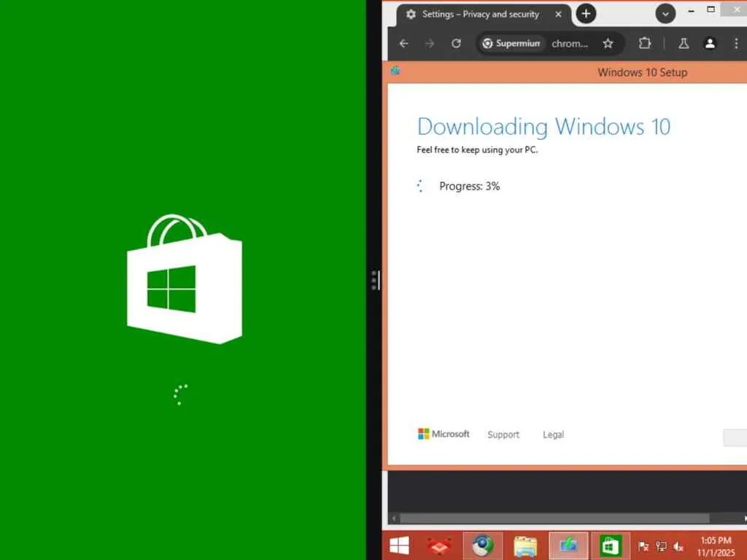Open the red app icon on taskbar
Screen dimensions: 747x560
[438, 546]
